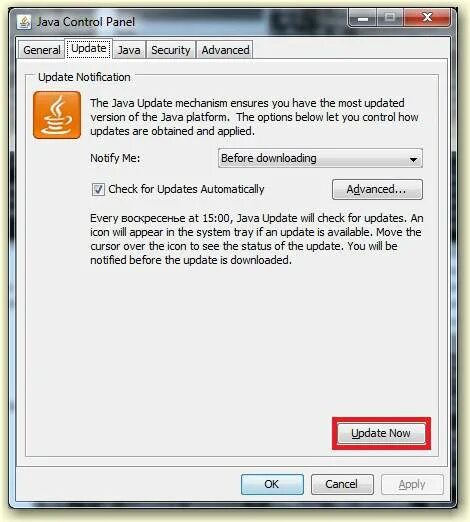The image size is (470, 522).
Task: Switch to the General tab
Action: (41, 50)
